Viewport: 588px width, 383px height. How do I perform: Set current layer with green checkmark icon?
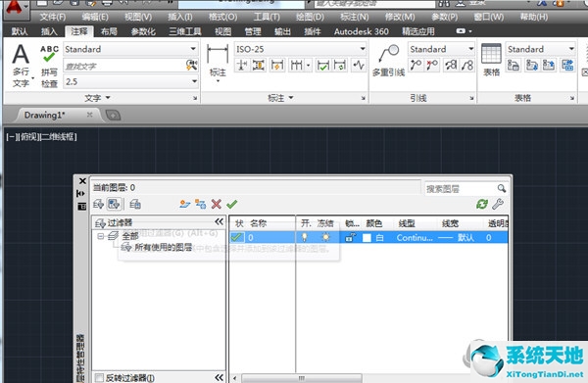[231, 205]
